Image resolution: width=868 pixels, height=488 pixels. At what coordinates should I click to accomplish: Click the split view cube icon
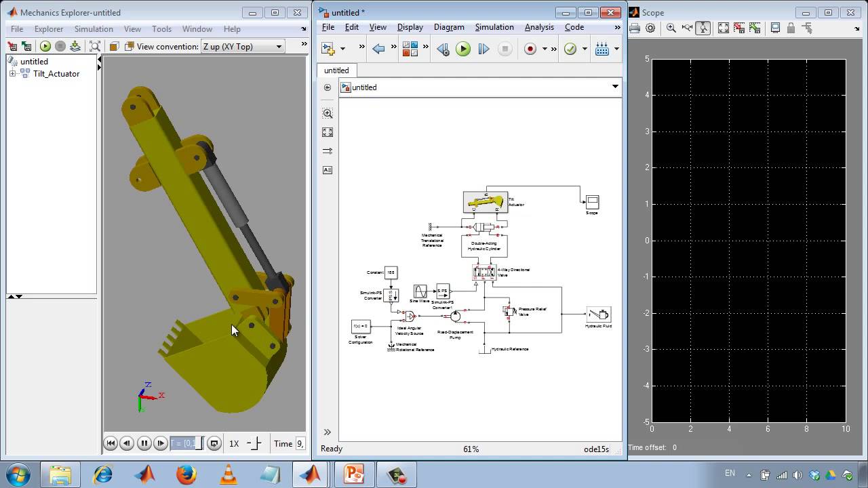tap(128, 46)
